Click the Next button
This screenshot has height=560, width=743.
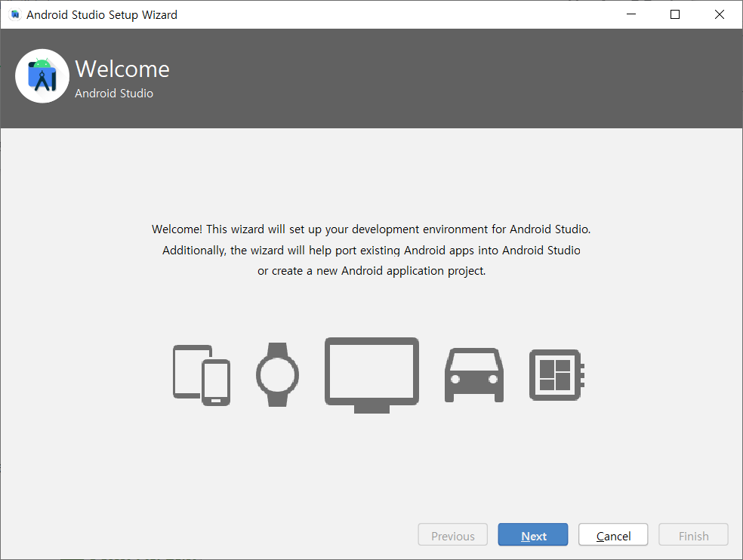532,535
